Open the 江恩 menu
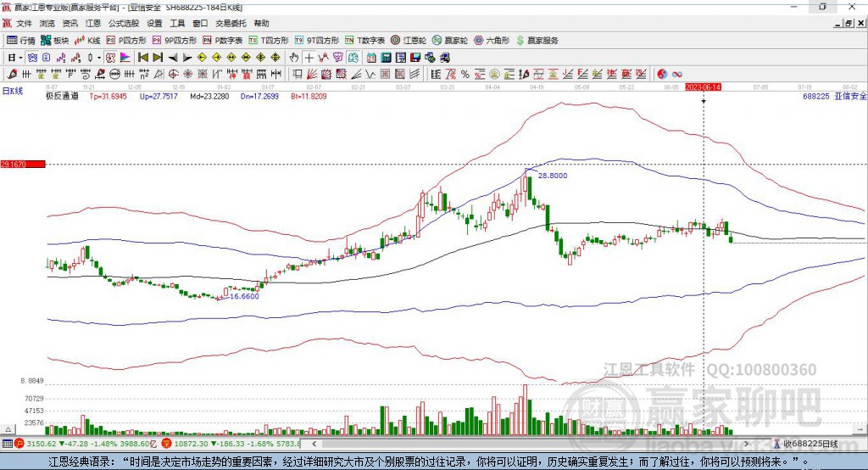The height and width of the screenshot is (470, 868). [93, 23]
